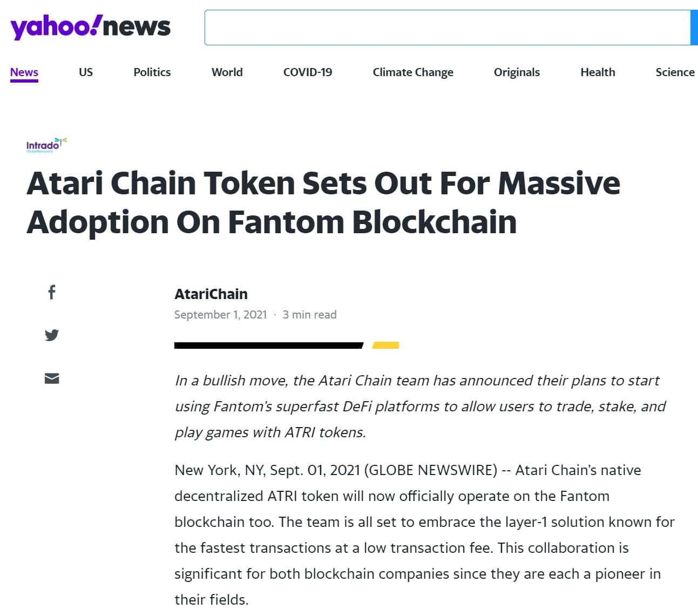Viewport: 698px width, 616px height.
Task: Click the Yahoo News logo
Action: coord(90,27)
